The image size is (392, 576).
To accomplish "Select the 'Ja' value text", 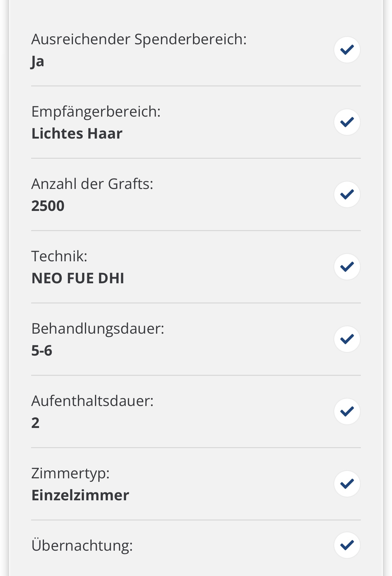I will [38, 61].
